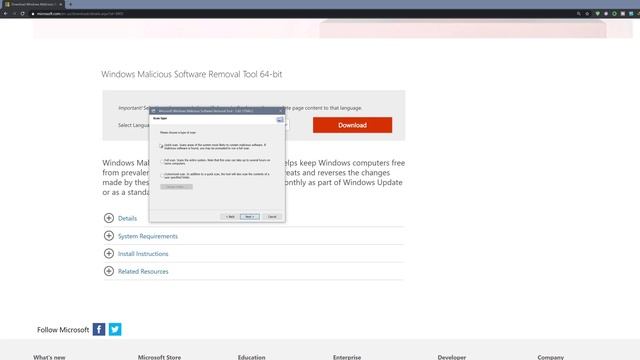Click the Microsoft Store footer heading
This screenshot has width=640, height=360.
(x=159, y=357)
